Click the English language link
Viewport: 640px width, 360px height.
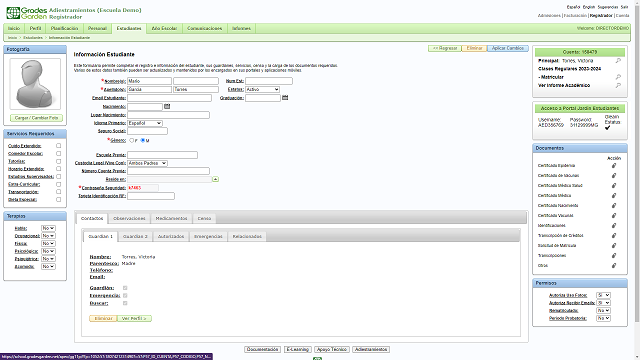click(589, 7)
